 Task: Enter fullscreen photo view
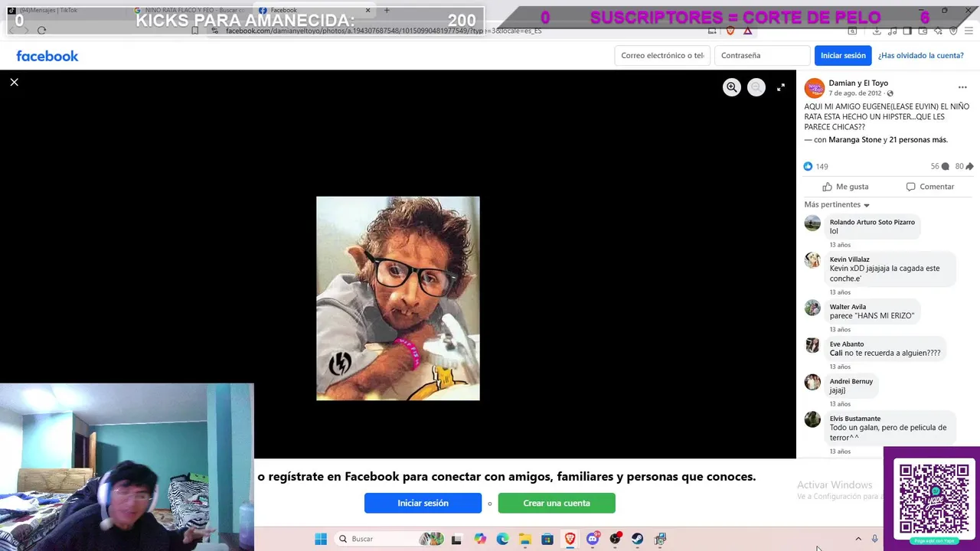[x=780, y=87]
